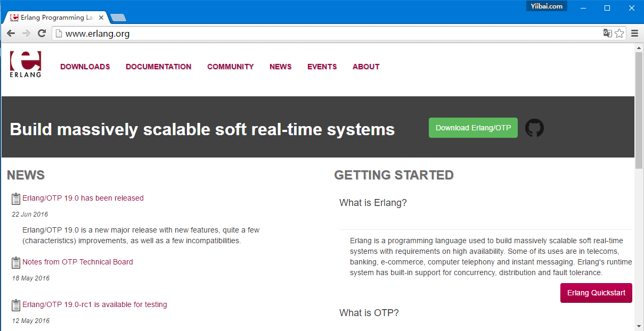Open the GitHub octocat icon link
Screen dimensions: 644x331
pyautogui.click(x=534, y=128)
